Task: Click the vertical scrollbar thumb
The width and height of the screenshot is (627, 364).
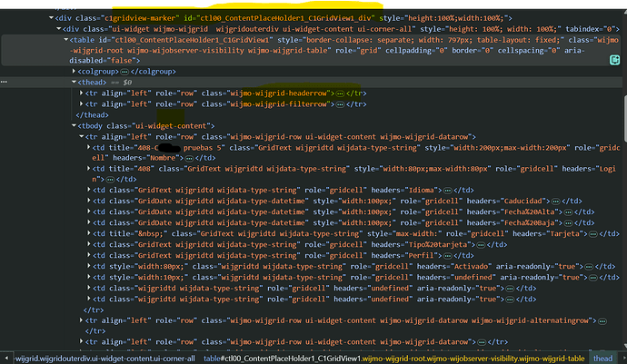Action: pos(624,118)
